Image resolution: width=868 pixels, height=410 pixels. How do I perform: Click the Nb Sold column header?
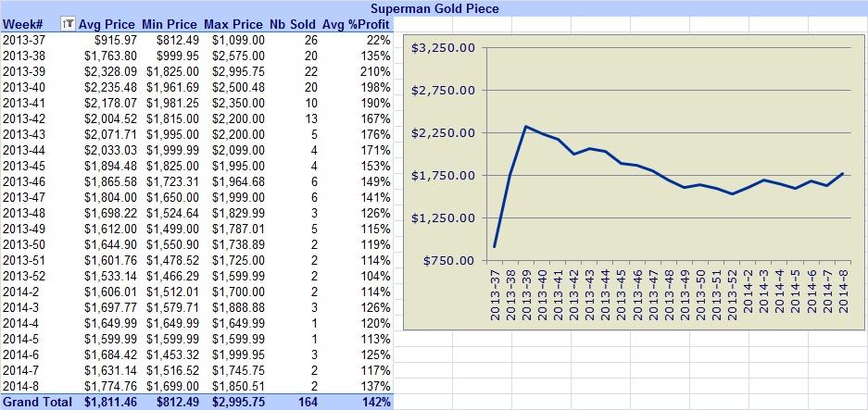[293, 24]
